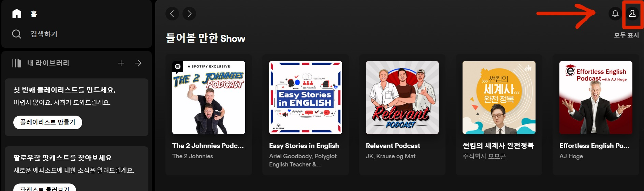Open 썬킴의 세계사 완전정복 cover

pos(499,98)
